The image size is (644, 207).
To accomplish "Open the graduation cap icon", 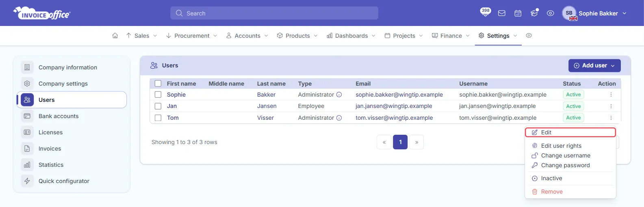I will click(x=534, y=13).
